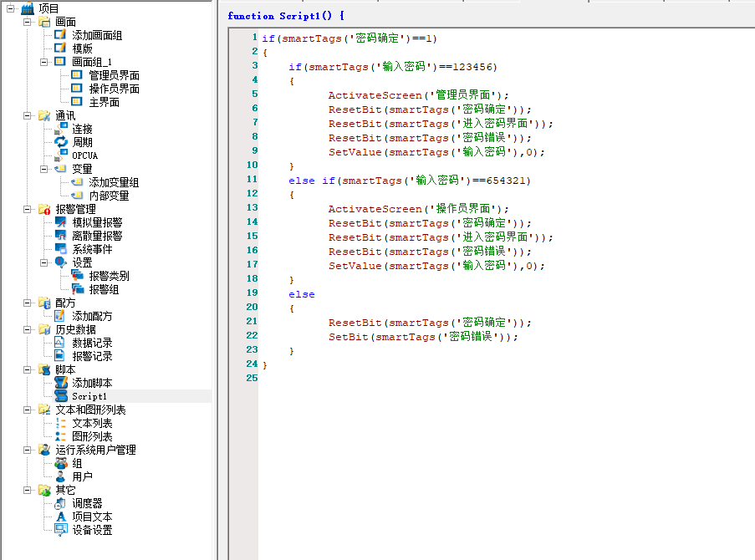Click the 图形列表 icon
The width and height of the screenshot is (755, 560).
61,436
